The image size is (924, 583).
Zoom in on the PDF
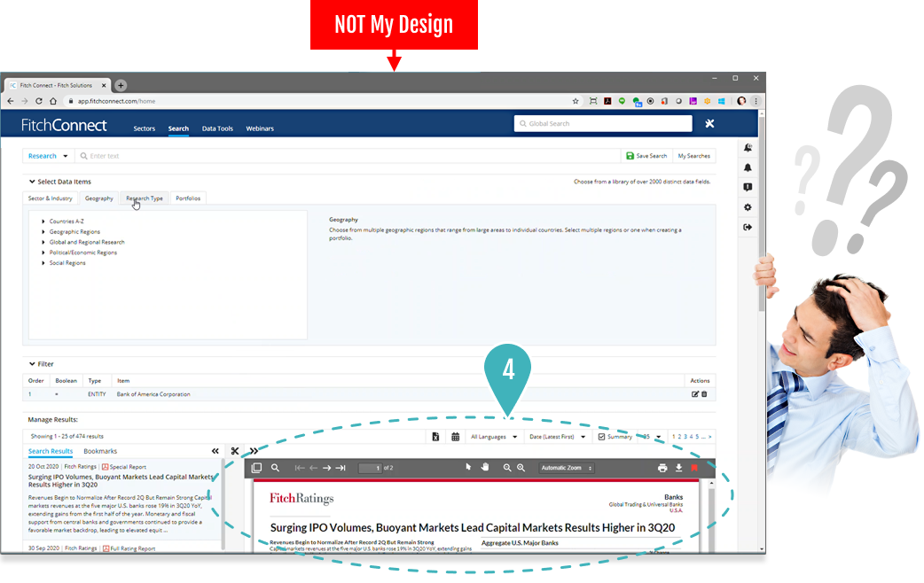(x=521, y=468)
